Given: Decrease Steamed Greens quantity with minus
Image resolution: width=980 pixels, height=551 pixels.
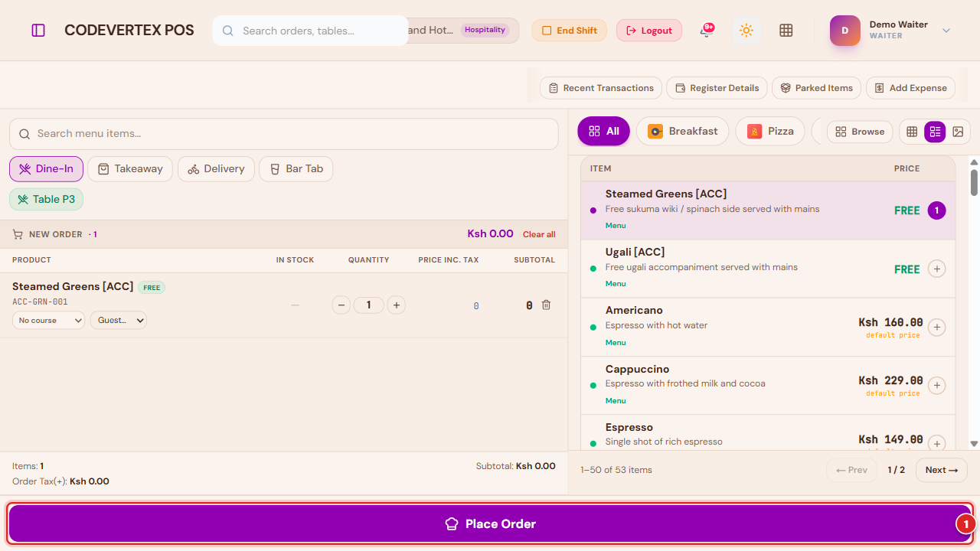Looking at the screenshot, I should click(341, 305).
